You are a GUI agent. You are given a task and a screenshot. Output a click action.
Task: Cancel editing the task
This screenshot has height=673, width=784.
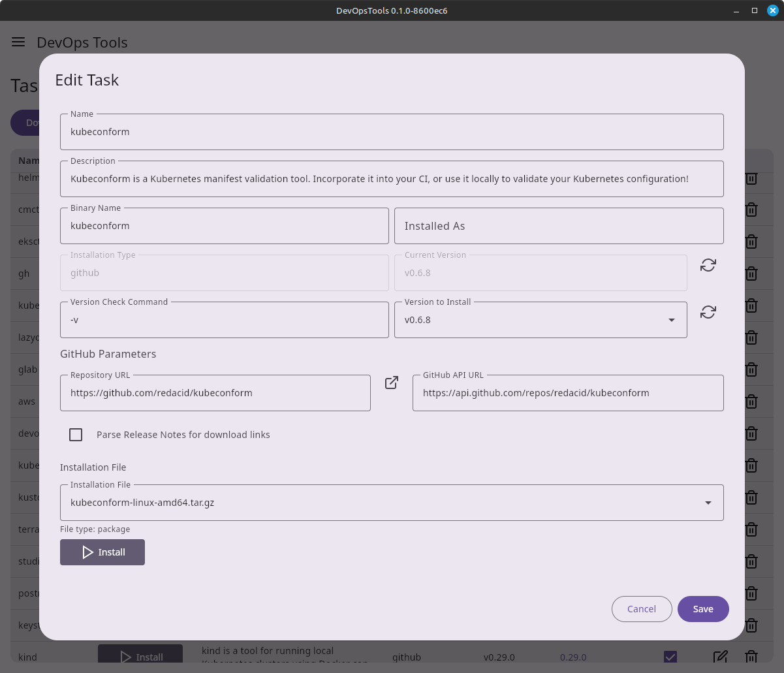(x=641, y=608)
